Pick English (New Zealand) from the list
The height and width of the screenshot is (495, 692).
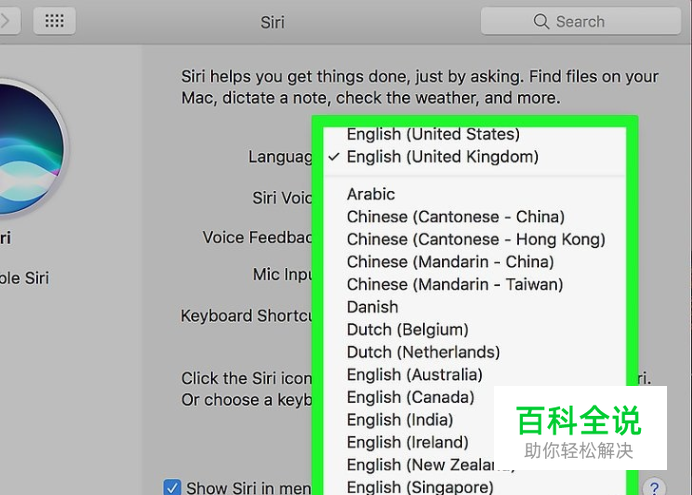coord(419,465)
